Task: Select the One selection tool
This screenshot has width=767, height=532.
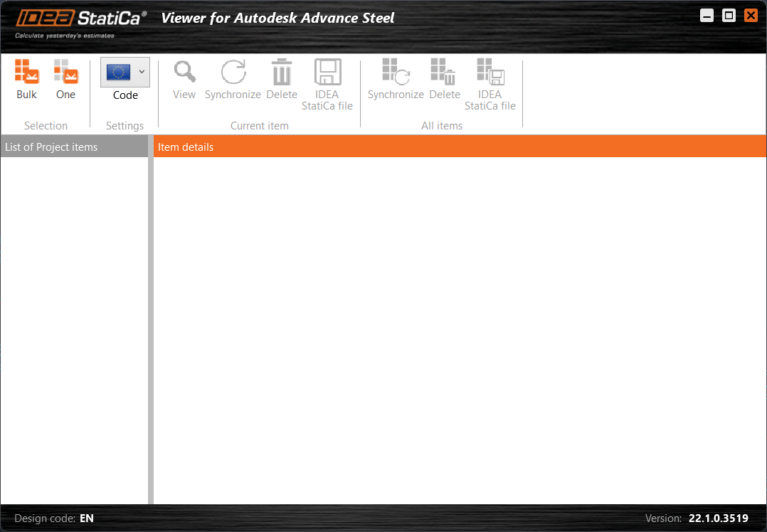Action: tap(65, 78)
